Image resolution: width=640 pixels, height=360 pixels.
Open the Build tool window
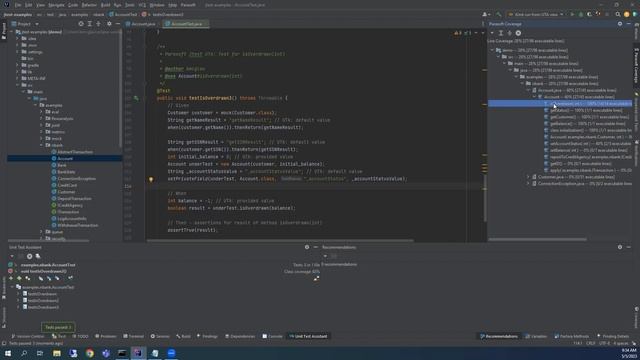(x=183, y=336)
